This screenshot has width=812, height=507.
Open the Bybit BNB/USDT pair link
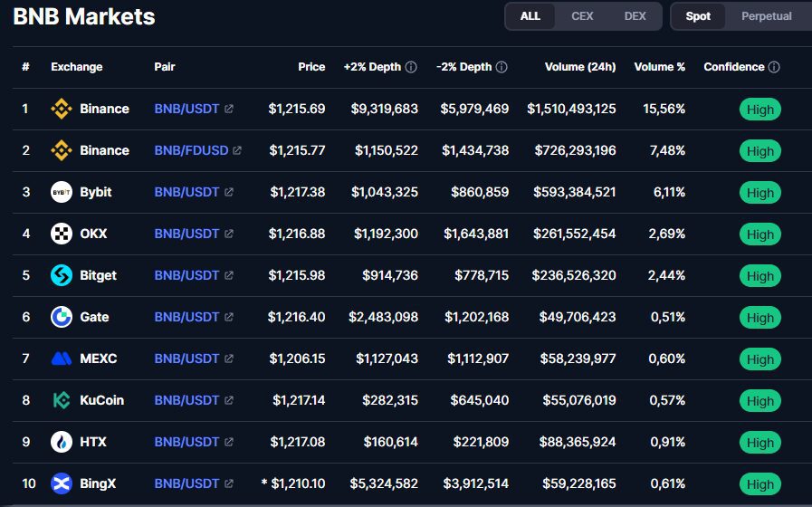click(x=187, y=192)
